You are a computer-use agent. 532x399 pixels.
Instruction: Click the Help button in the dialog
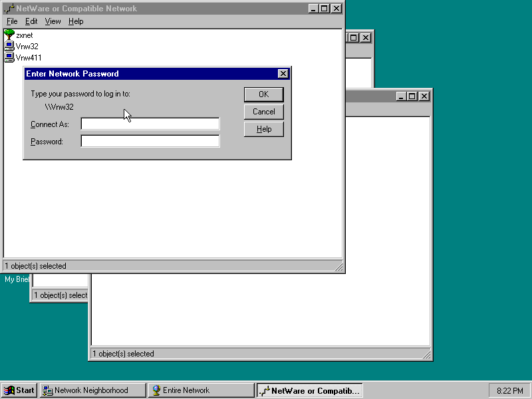(x=263, y=129)
